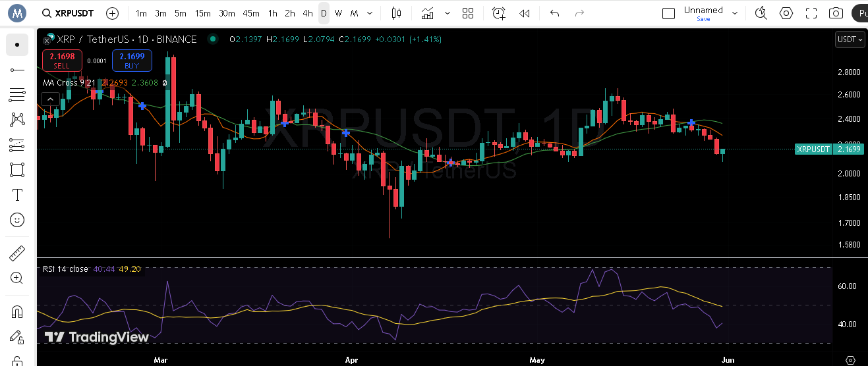The height and width of the screenshot is (366, 868).
Task: Redo the chart action
Action: (579, 13)
